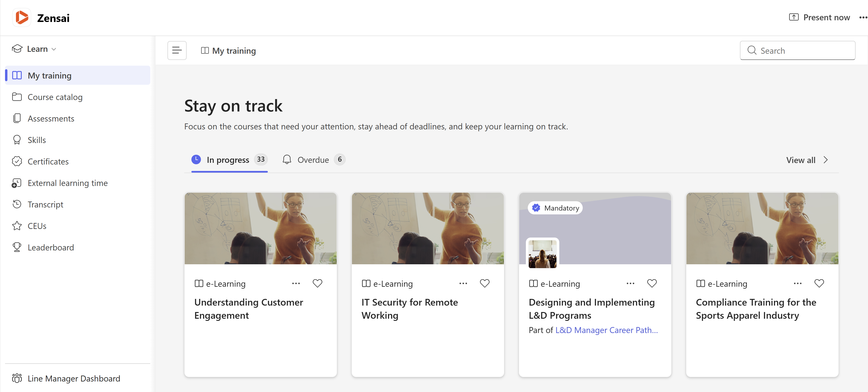Click the Skills ribbon icon
This screenshot has width=868, height=392.
17,140
